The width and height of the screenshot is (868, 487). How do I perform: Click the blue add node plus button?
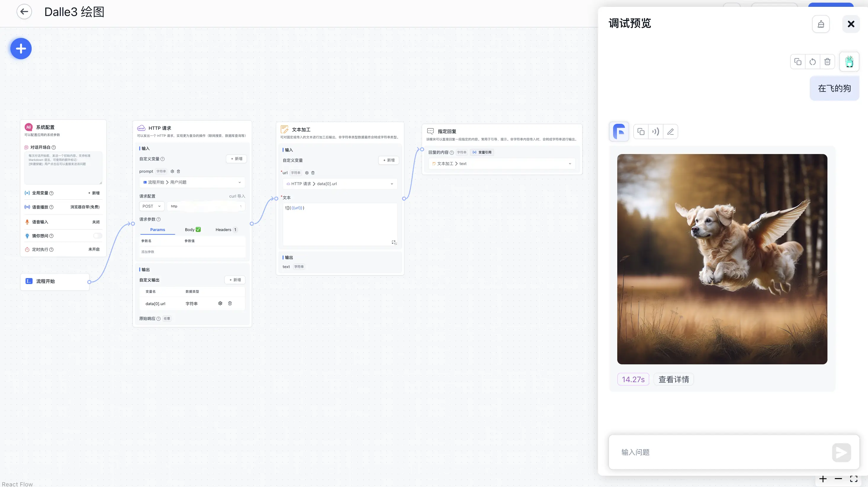(21, 49)
